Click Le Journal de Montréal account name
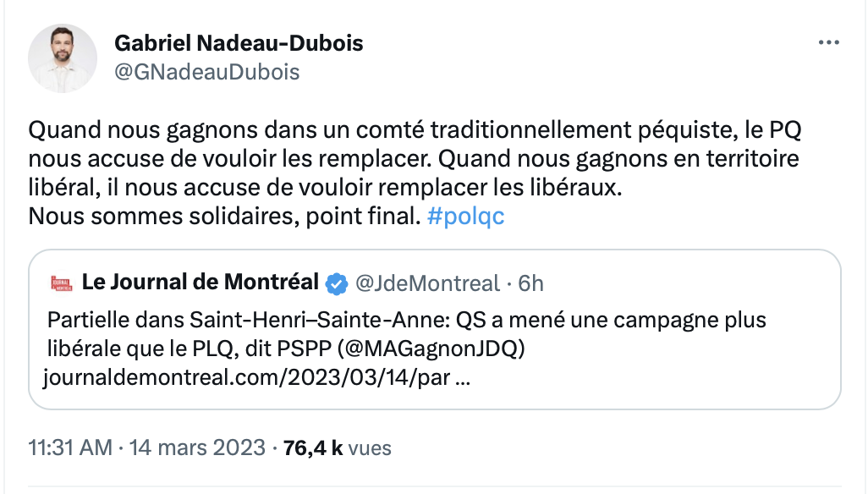The image size is (868, 494). (200, 283)
